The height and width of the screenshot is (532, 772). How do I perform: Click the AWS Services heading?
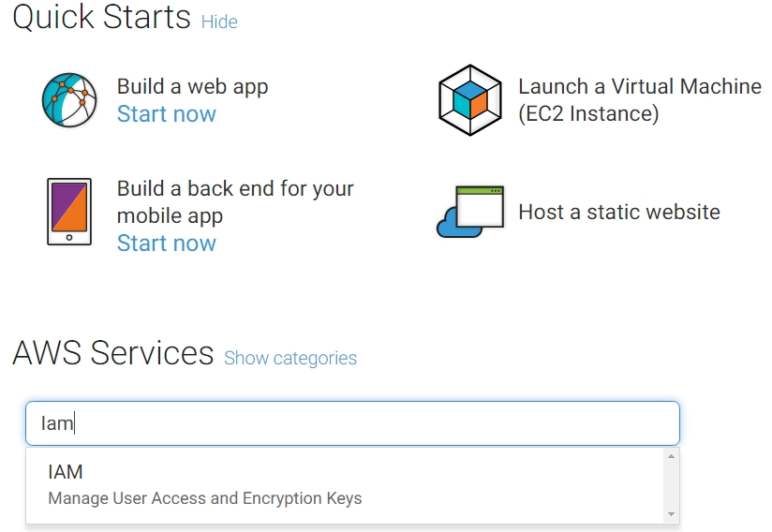tap(113, 353)
